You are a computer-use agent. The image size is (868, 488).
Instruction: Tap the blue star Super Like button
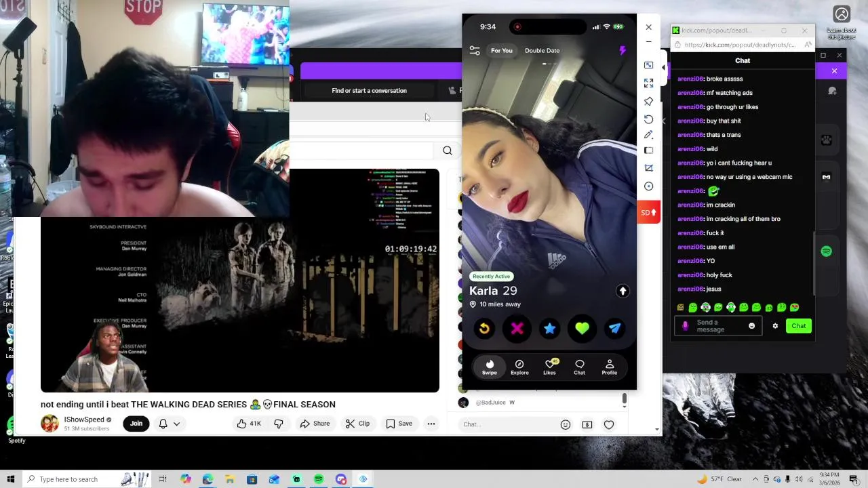coord(549,329)
